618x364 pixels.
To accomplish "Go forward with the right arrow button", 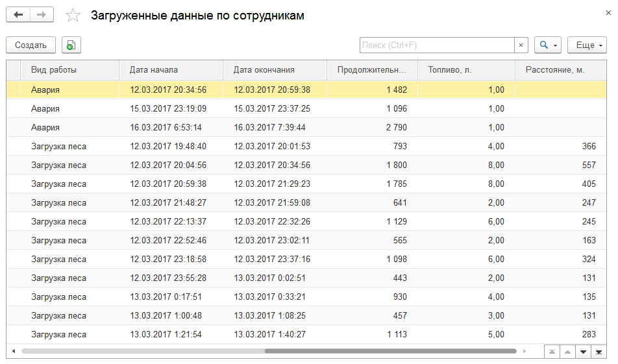I will point(42,15).
